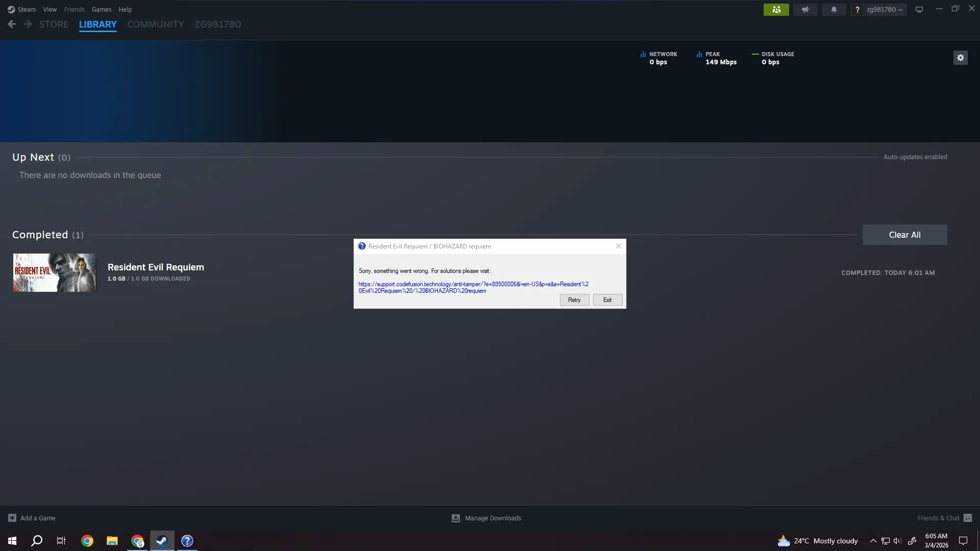Go back with the left arrow

click(x=12, y=24)
